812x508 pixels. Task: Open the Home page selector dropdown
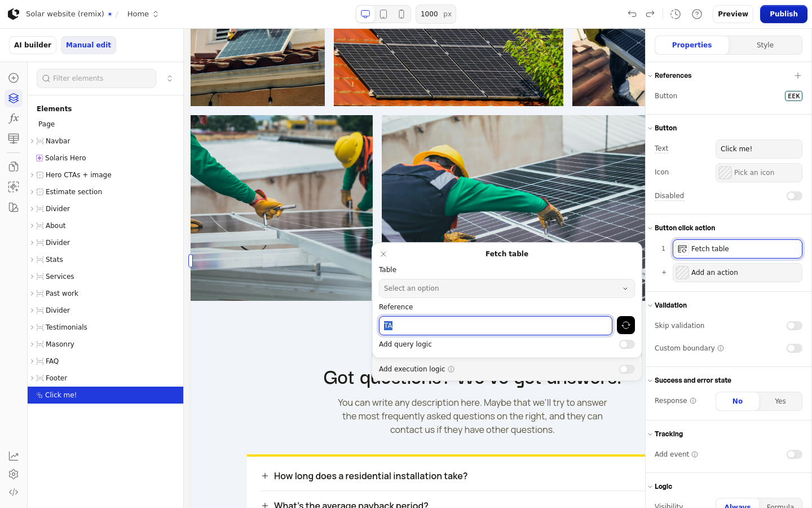[x=143, y=14]
